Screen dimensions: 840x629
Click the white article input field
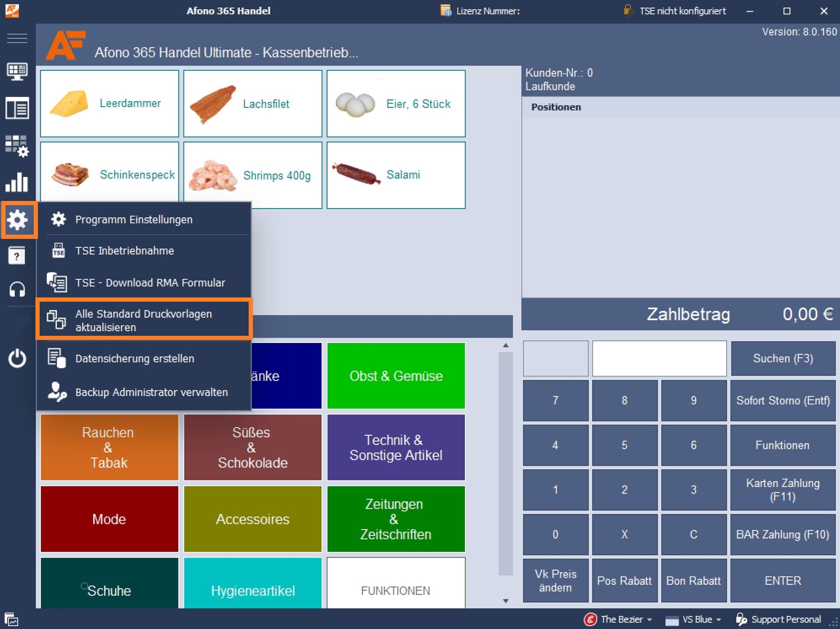659,358
